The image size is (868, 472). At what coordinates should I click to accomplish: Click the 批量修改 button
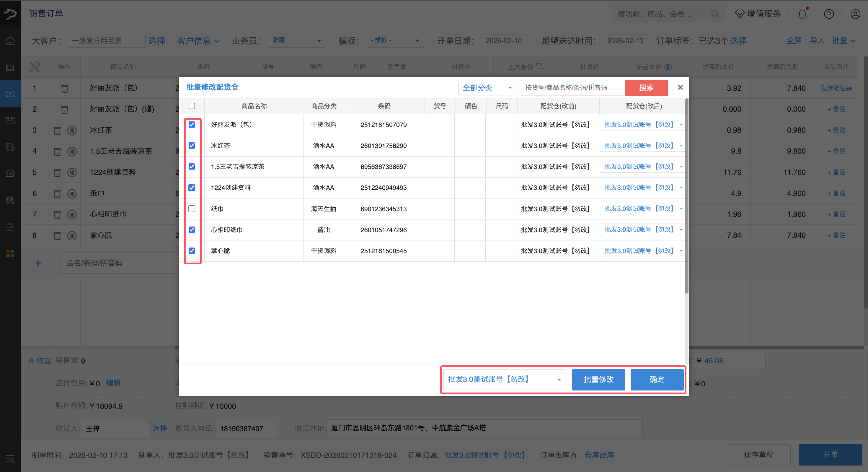click(598, 380)
